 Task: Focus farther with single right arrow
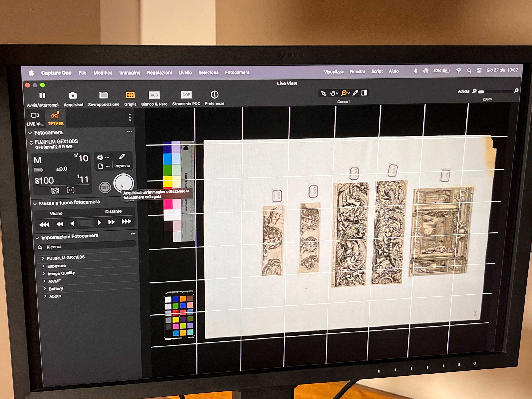tap(99, 222)
